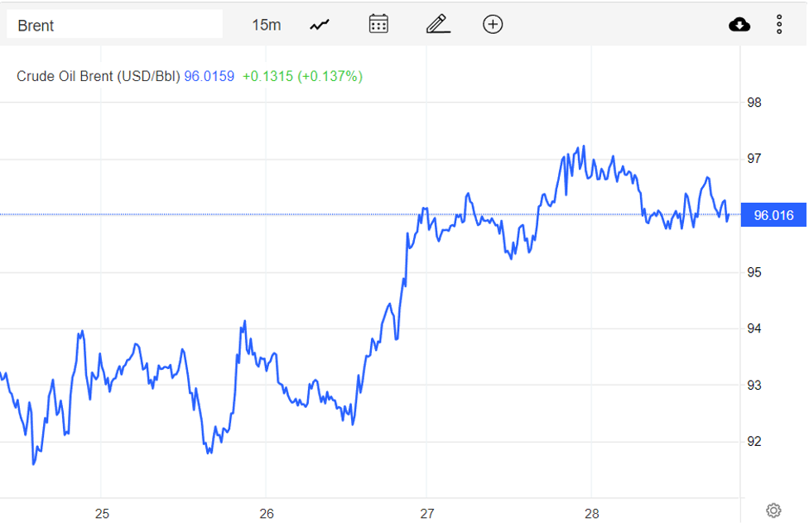
Task: Click the Crude Oil Brent (USD/Bbl) title
Action: 98,76
